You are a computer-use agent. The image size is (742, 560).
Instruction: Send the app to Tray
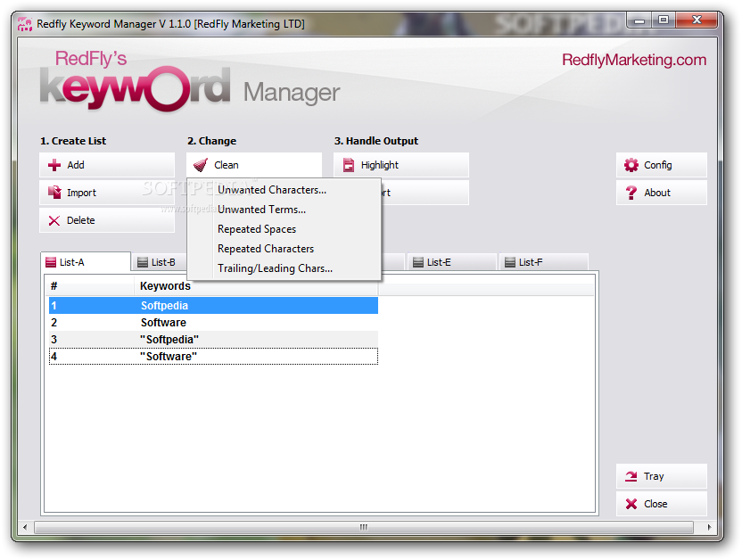pyautogui.click(x=662, y=476)
